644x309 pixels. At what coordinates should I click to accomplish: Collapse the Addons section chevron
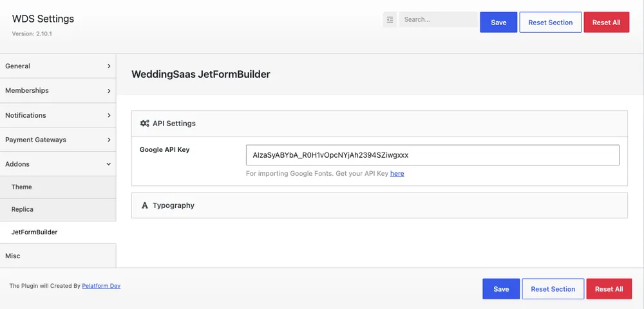click(109, 164)
